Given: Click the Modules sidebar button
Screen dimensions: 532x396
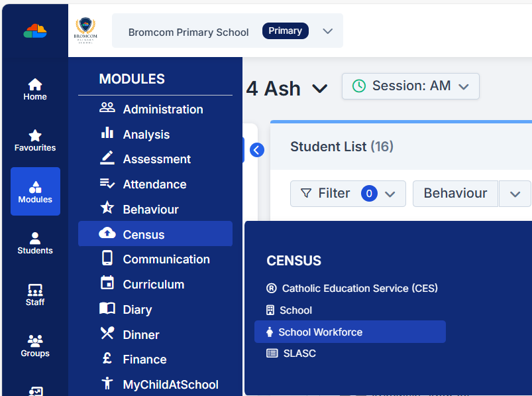Looking at the screenshot, I should (35, 192).
